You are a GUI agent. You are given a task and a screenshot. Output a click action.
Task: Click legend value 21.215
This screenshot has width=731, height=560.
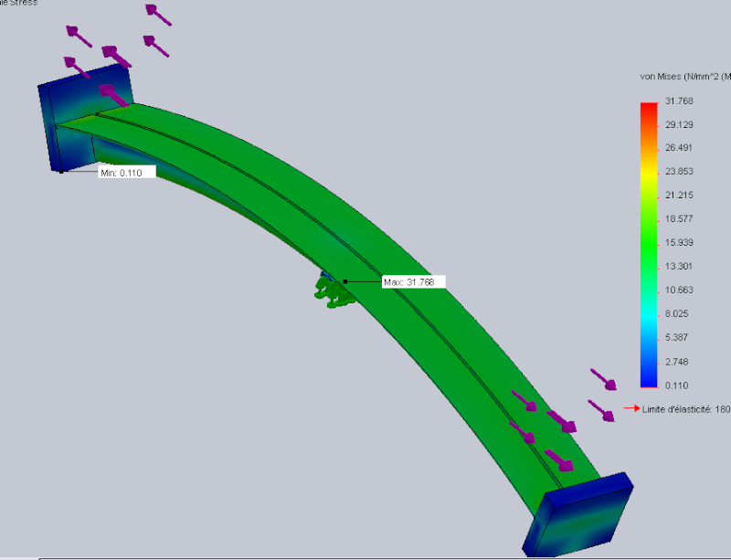tap(679, 195)
